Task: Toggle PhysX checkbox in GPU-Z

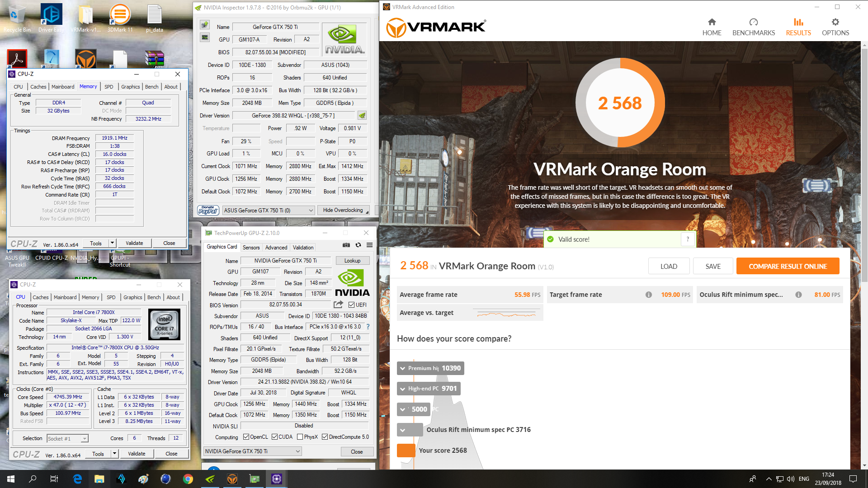Action: click(x=300, y=437)
